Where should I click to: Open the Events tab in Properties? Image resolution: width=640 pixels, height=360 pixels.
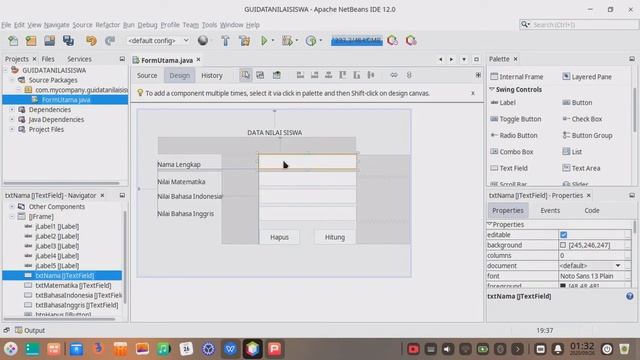pos(550,211)
